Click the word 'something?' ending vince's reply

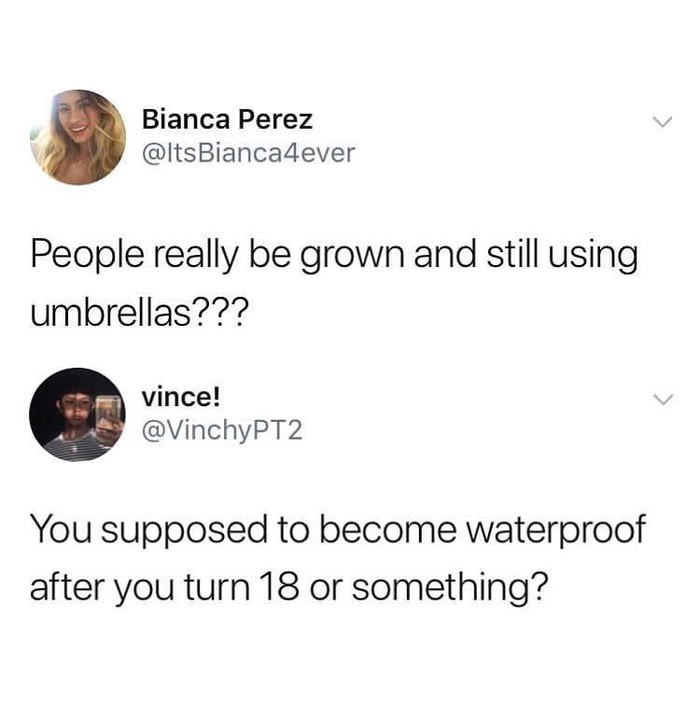point(450,588)
